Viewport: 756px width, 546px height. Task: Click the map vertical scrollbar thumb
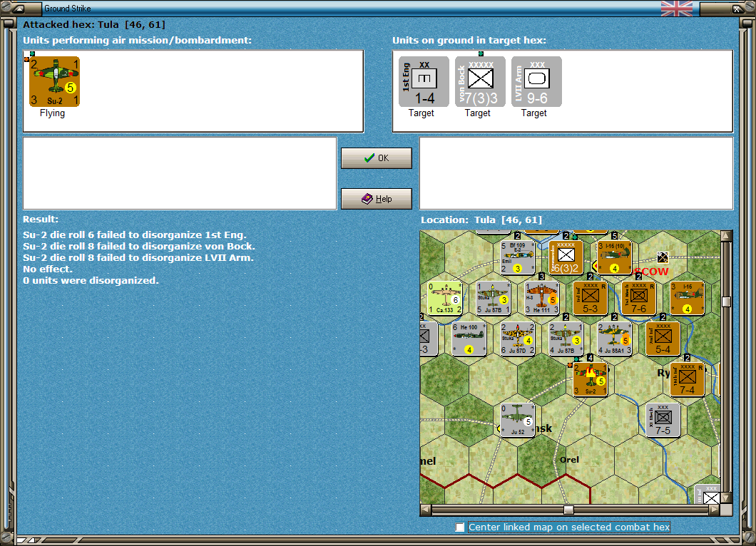pyautogui.click(x=726, y=302)
